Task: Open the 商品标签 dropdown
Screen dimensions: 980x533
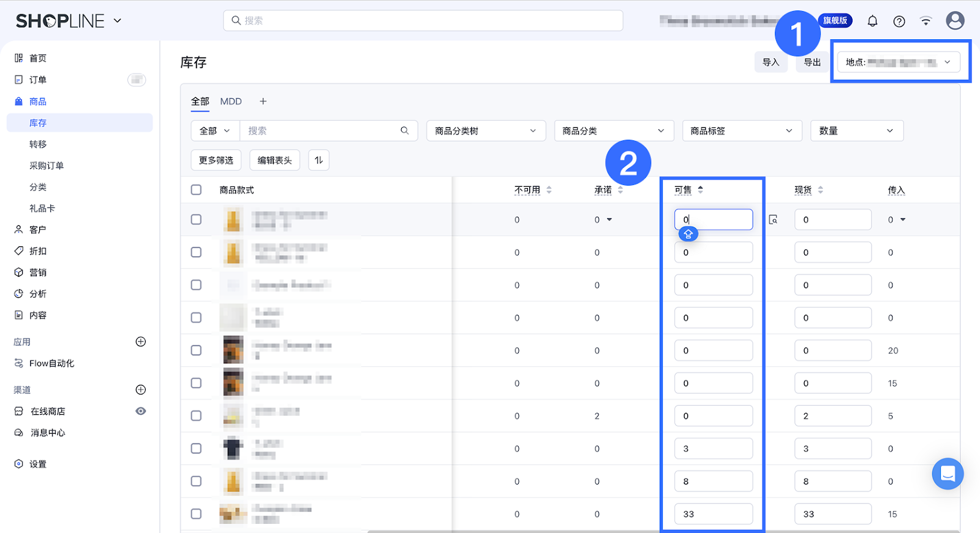Action: (x=741, y=131)
